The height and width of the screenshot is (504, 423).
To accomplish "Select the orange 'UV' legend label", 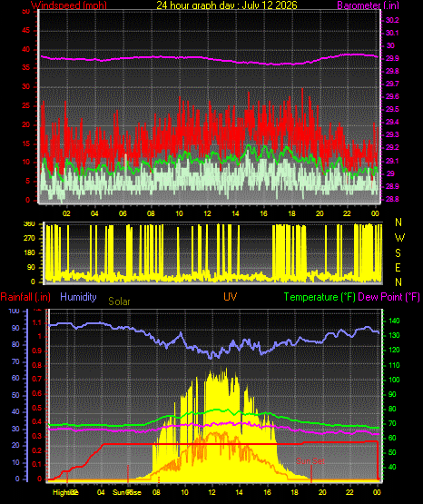I will click(231, 297).
